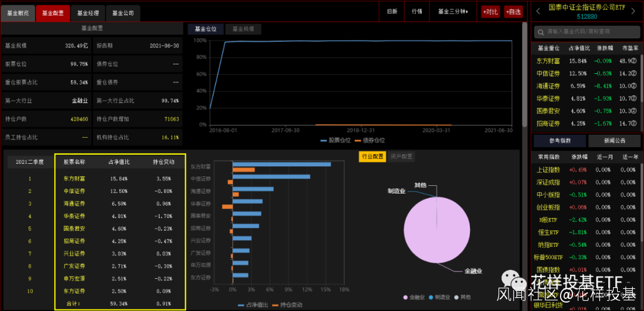Viewport: 644px width, 311px height.
Task: Click the circled icon in 海通证券 row
Action: 634,86
